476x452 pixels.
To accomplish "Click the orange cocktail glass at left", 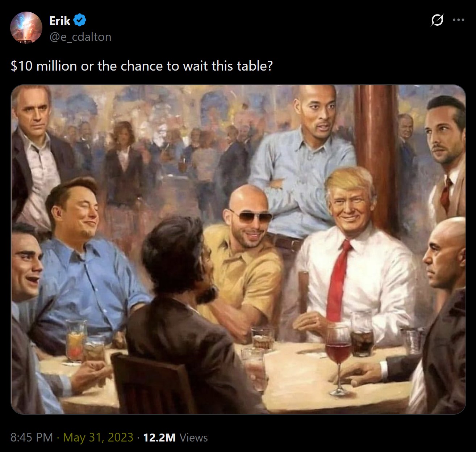I will click(x=76, y=341).
